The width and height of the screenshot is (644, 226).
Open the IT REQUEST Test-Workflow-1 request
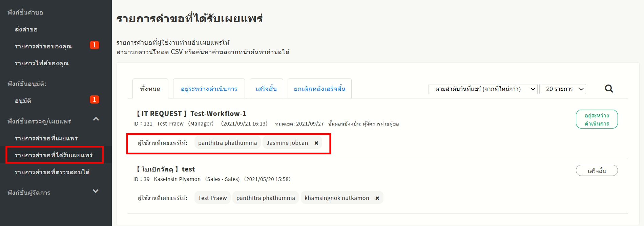click(x=191, y=114)
